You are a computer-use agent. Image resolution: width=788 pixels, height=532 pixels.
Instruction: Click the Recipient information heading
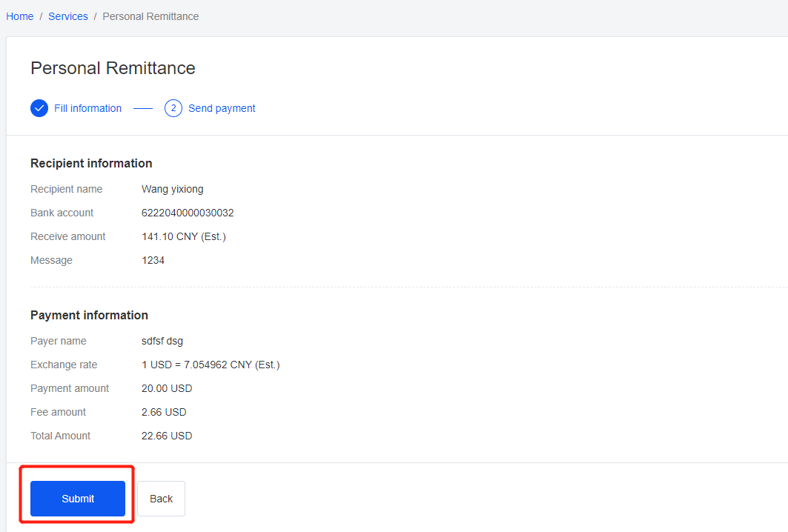point(91,163)
